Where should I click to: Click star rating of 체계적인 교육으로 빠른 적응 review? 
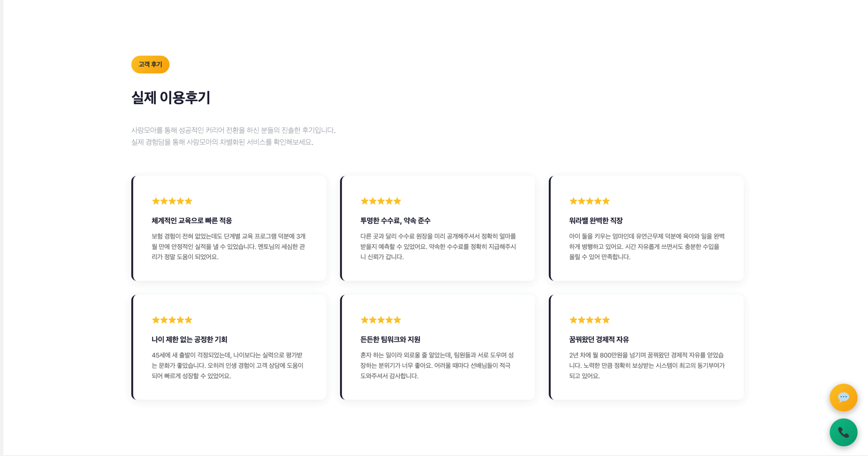[x=172, y=201]
